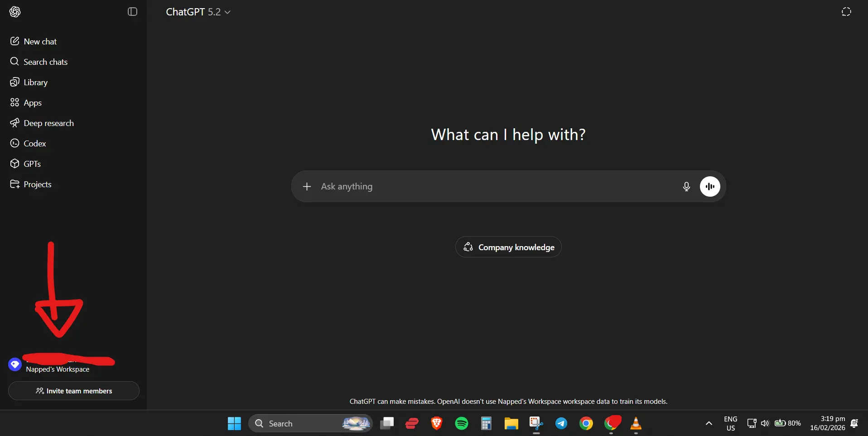Open Spotify from the taskbar

pyautogui.click(x=462, y=423)
